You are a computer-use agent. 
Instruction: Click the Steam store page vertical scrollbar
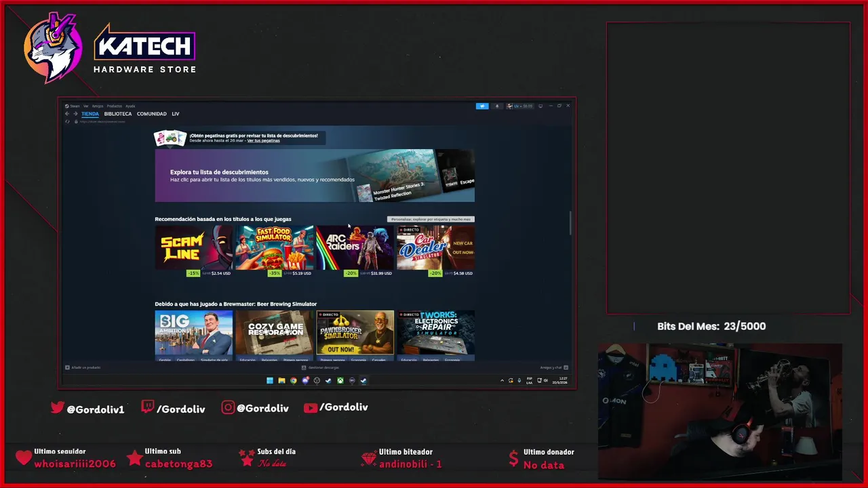point(570,224)
